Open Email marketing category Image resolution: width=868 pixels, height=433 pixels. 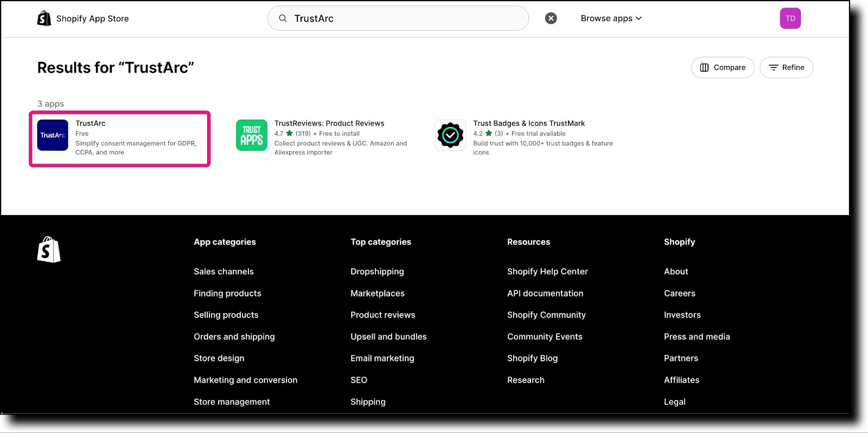pyautogui.click(x=382, y=358)
